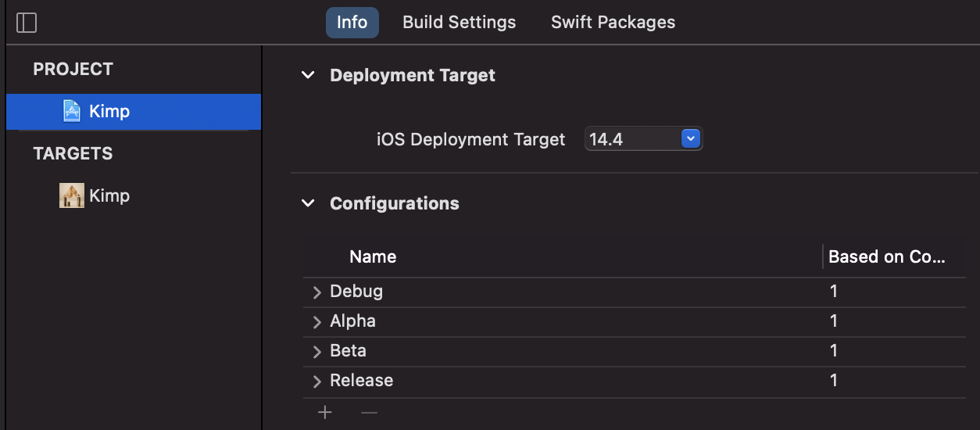Open the Build Settings tab
Image resolution: width=980 pixels, height=430 pixels.
tap(459, 22)
